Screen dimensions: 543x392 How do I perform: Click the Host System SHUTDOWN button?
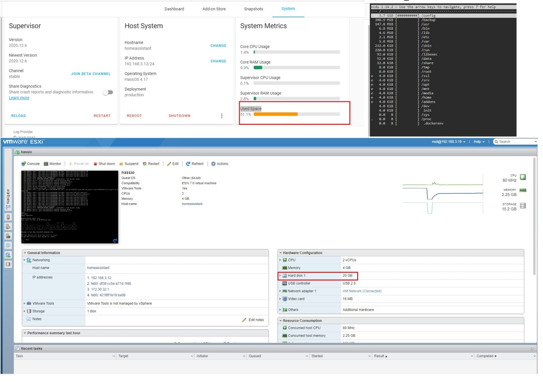(x=179, y=116)
